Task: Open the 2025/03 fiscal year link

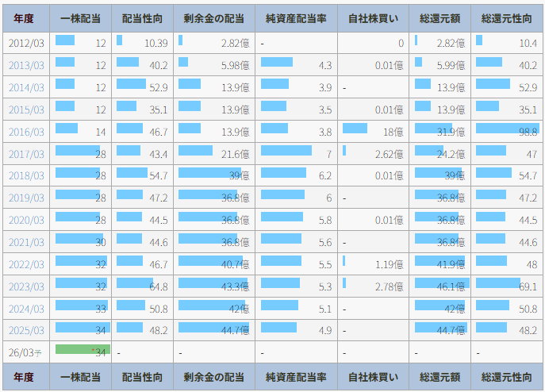Action: click(26, 330)
